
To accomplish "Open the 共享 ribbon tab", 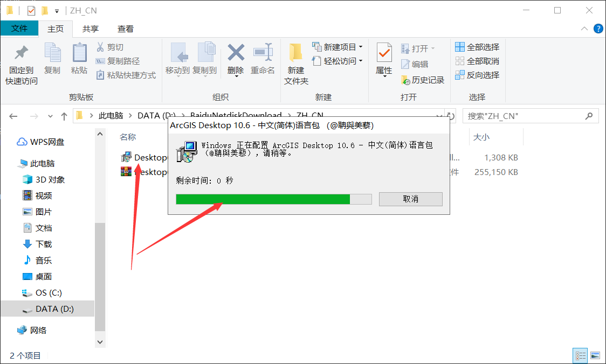I will coord(91,29).
